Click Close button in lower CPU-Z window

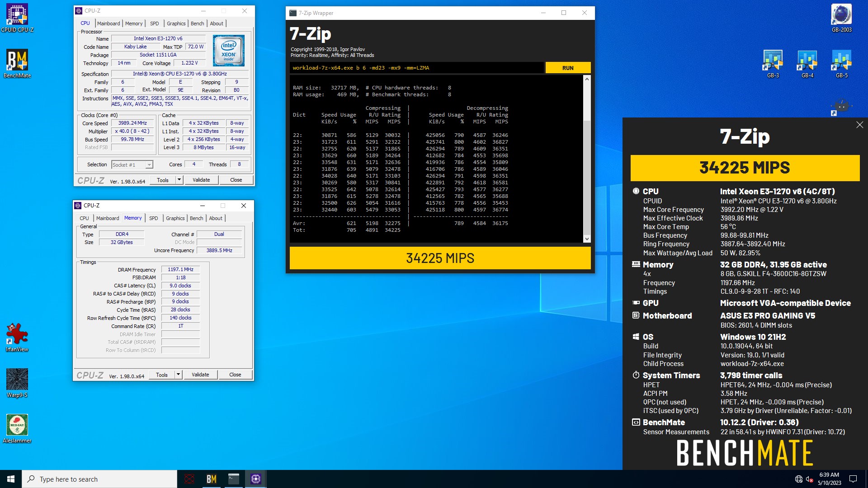pyautogui.click(x=235, y=375)
